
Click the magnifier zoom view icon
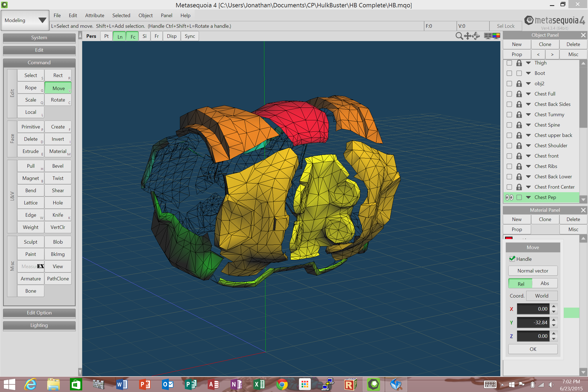point(459,36)
